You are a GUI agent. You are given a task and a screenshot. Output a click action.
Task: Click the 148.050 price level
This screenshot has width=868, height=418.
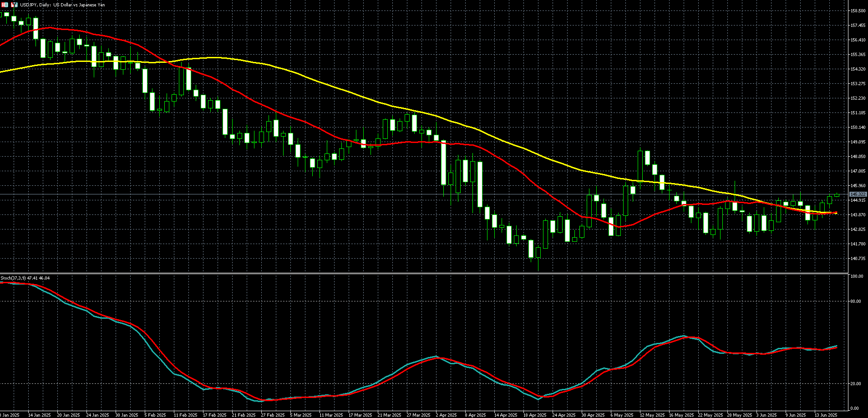(x=858, y=157)
